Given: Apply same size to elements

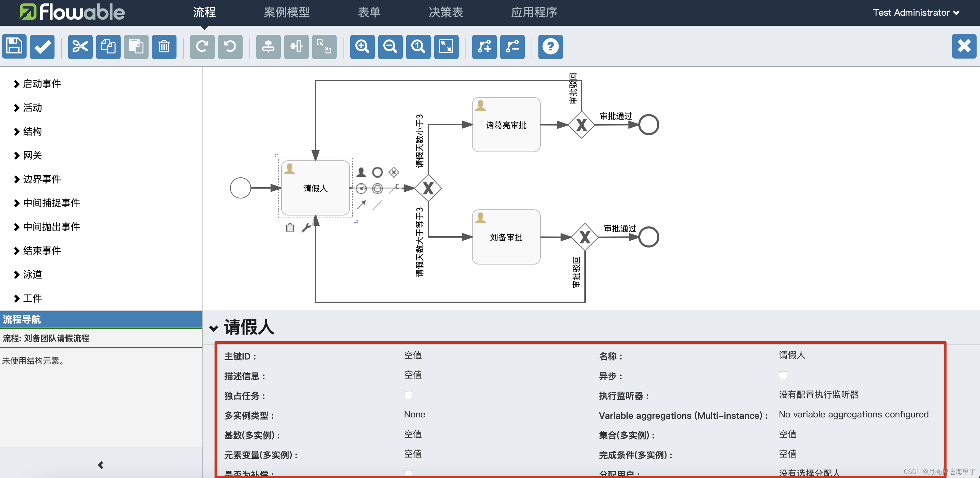Looking at the screenshot, I should click(x=324, y=46).
